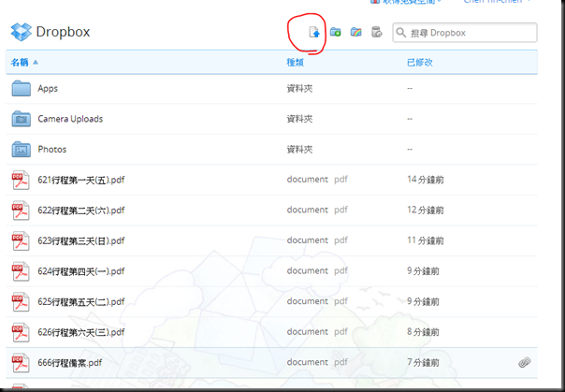Screen dimensions: 565x392
Task: Click '11 分鐘前' modified time
Action: 426,240
